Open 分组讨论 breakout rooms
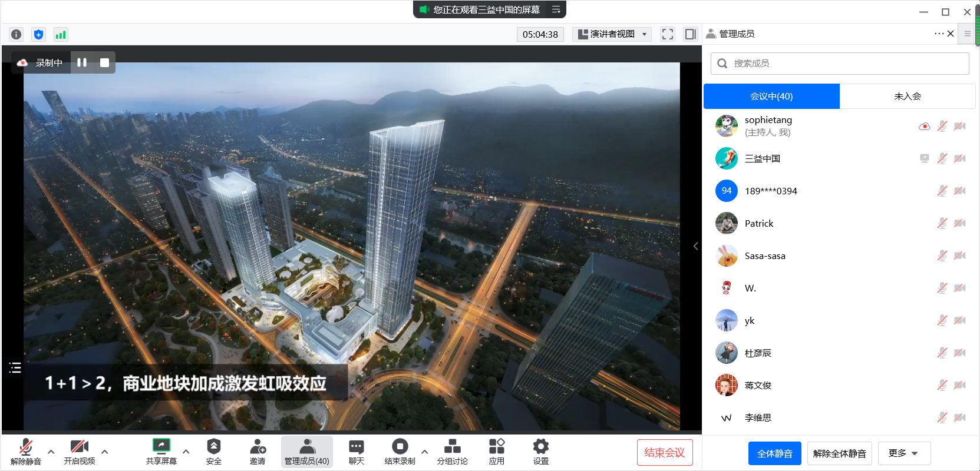This screenshot has height=471, width=980. 453,452
